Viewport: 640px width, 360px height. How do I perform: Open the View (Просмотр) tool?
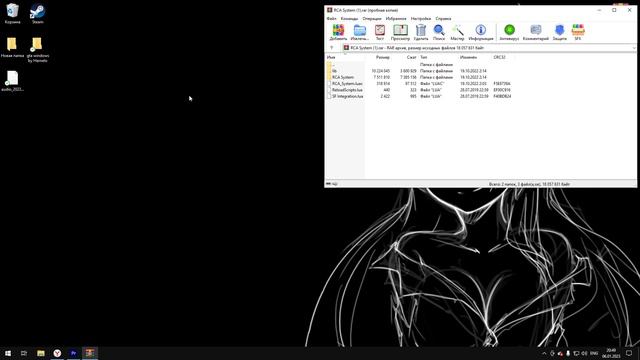coord(400,32)
